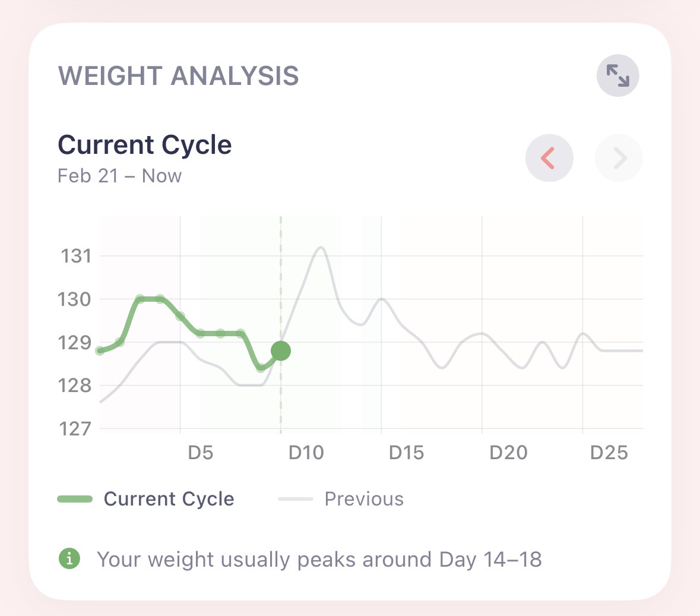Screen dimensions: 700x616
Task: Toggle visibility of the Current Cycle line
Action: click(145, 498)
